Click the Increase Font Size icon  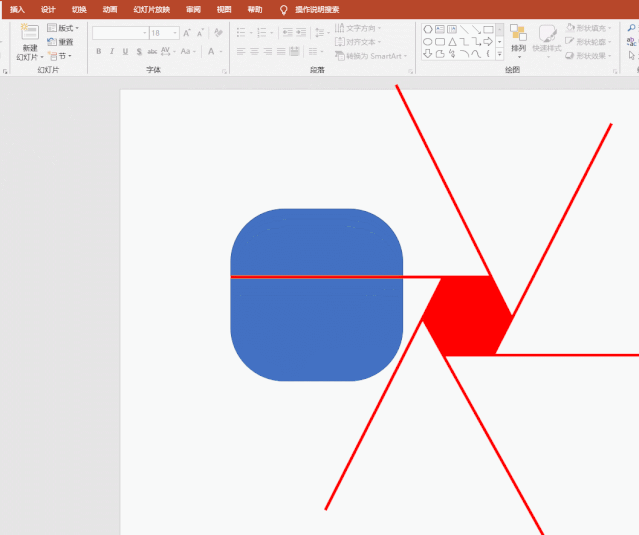(x=187, y=33)
